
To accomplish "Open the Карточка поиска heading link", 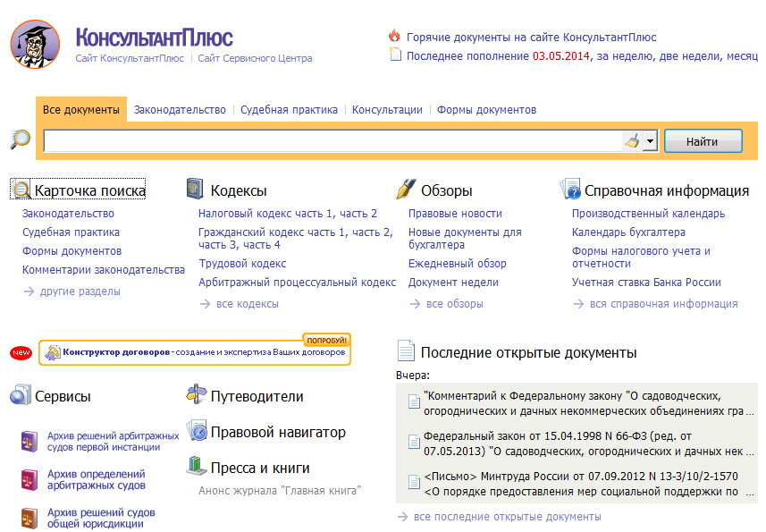I will click(90, 190).
